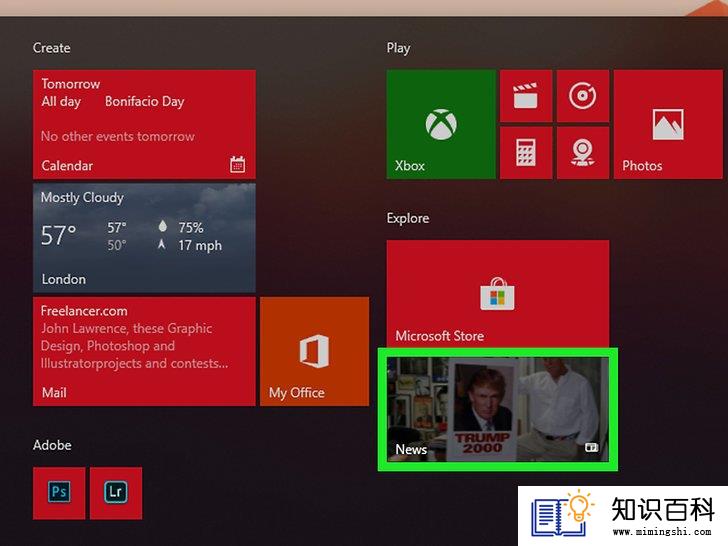Open the Photos tile
Viewport: 728px width, 546px height.
[x=668, y=124]
